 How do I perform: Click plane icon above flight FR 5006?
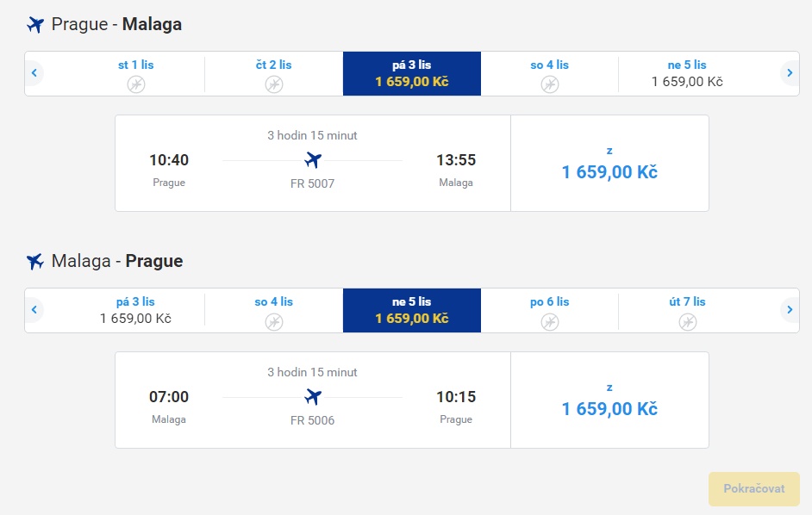click(313, 397)
